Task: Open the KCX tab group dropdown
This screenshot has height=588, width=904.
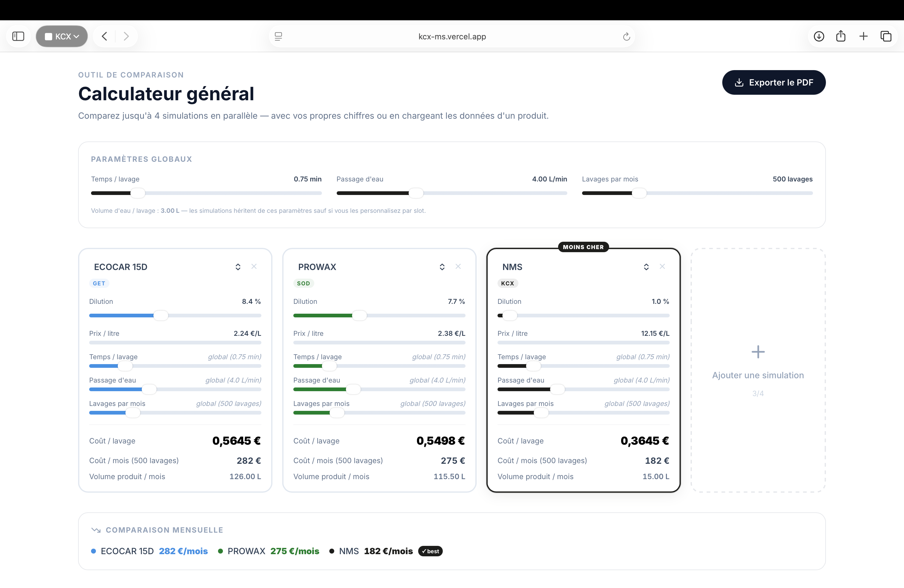Action: point(62,37)
